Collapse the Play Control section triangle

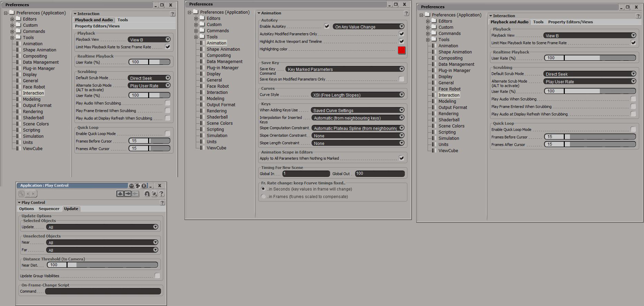pyautogui.click(x=19, y=203)
